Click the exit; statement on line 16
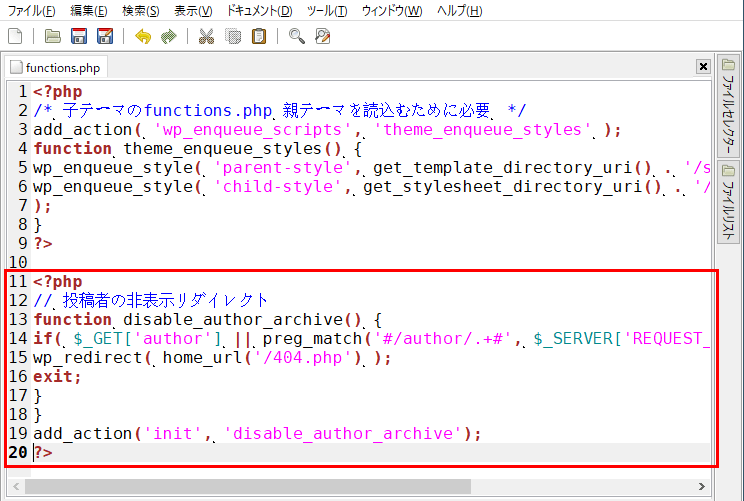744x501 pixels. [x=57, y=376]
